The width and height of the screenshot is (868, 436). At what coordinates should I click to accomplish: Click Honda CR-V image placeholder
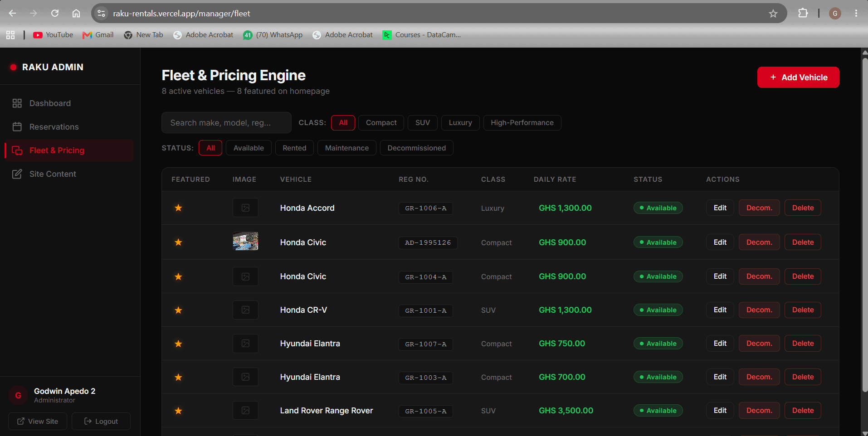pyautogui.click(x=245, y=310)
